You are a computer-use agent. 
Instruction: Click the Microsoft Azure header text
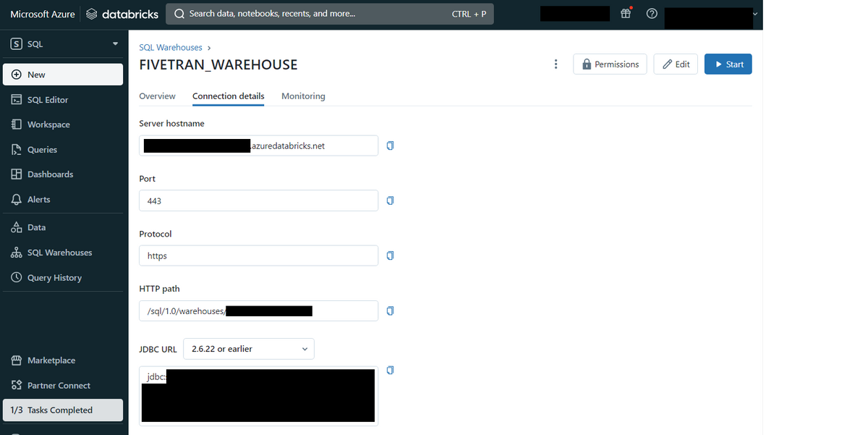pos(43,14)
